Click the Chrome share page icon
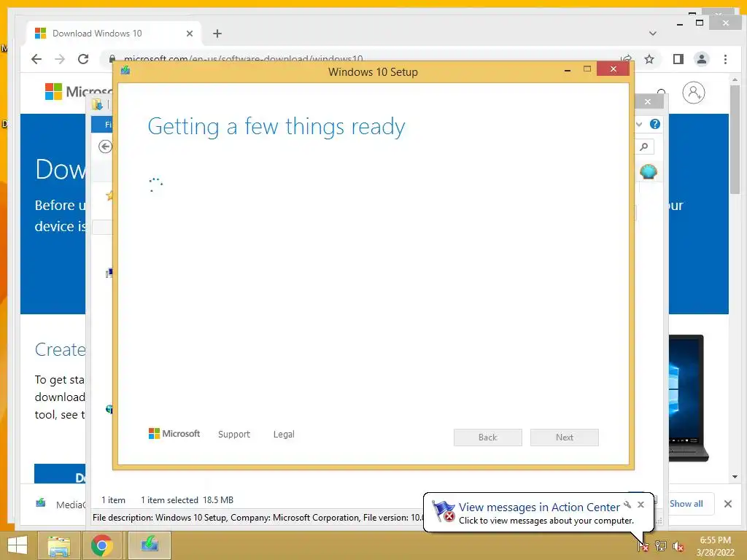Screen dimensions: 747x560 point(626,59)
